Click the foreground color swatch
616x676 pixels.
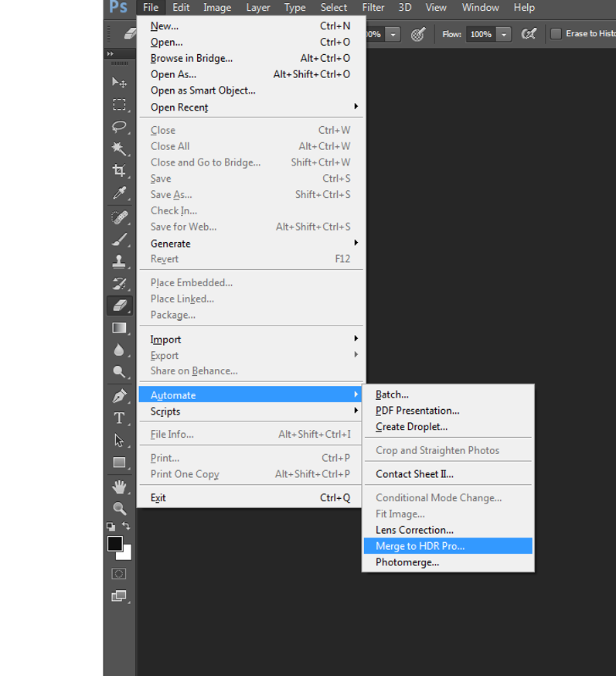114,544
